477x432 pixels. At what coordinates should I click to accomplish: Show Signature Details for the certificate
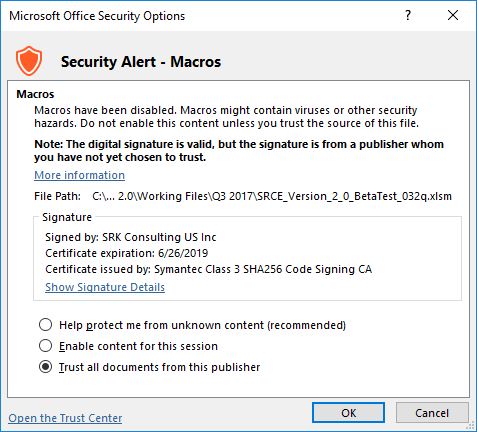click(x=105, y=287)
